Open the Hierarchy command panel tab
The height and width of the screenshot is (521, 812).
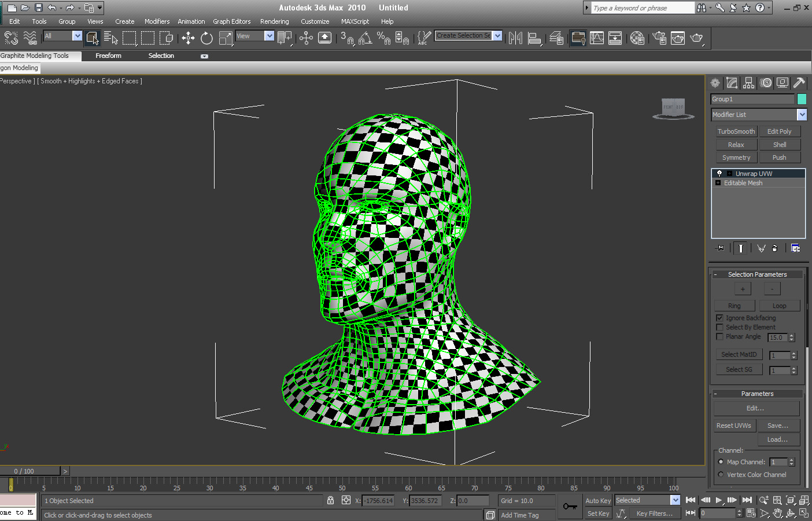[x=748, y=83]
